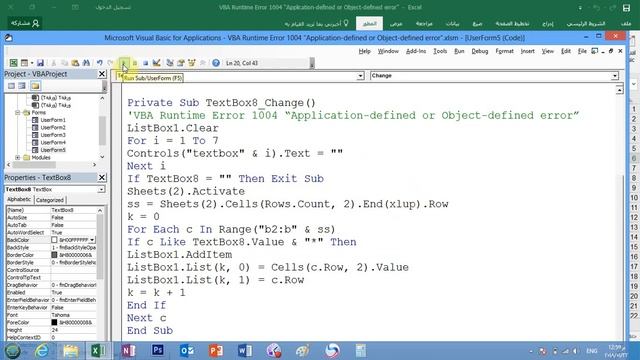
Task: Click the ForeColor black color swatch
Action: click(54, 322)
